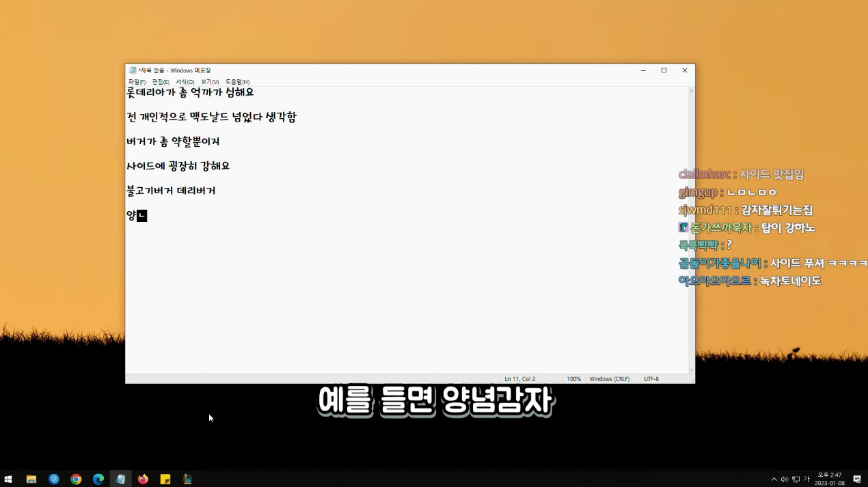
Task: Open File Explorer from the taskbar
Action: click(x=31, y=479)
